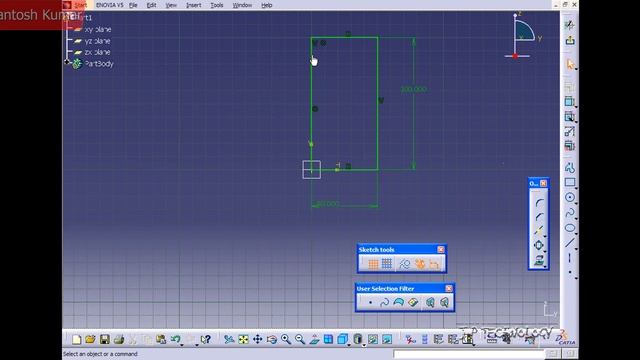Click the 100.000 dimension value
The height and width of the screenshot is (360, 640).
tap(413, 89)
